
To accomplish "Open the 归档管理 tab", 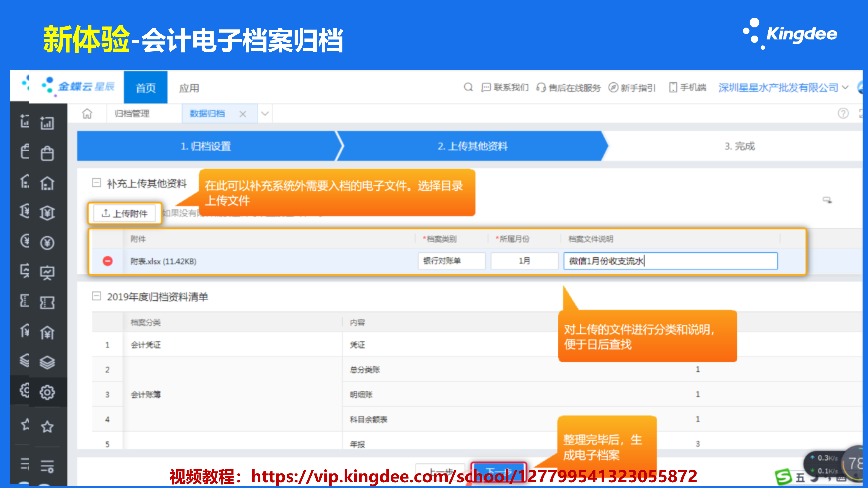I will click(x=132, y=113).
